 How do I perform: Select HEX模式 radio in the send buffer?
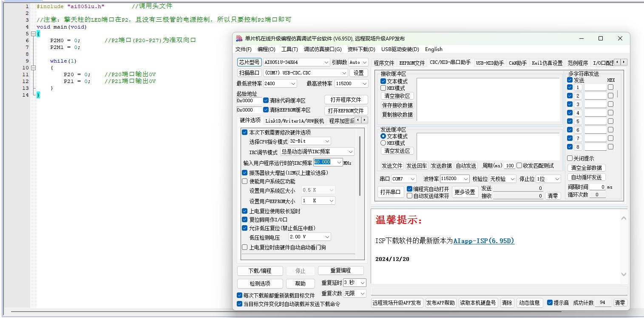[383, 143]
